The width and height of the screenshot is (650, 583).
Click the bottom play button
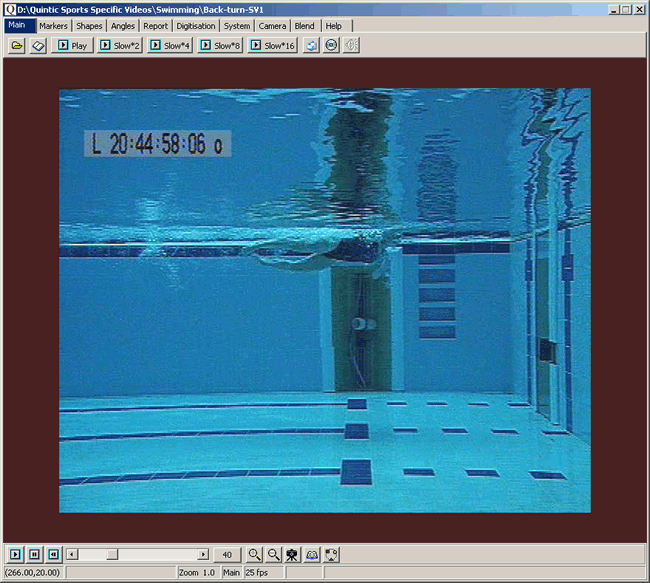click(x=15, y=554)
